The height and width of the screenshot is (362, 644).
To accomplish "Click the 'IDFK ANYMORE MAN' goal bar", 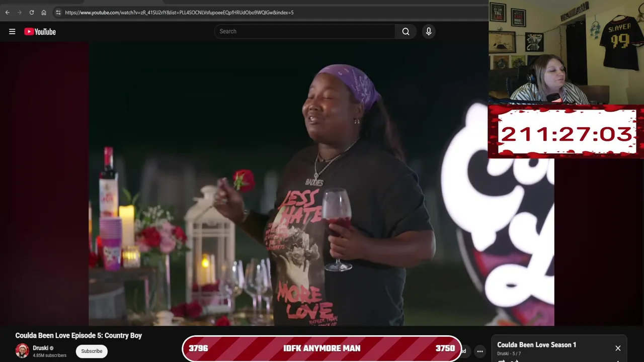I will point(321,348).
